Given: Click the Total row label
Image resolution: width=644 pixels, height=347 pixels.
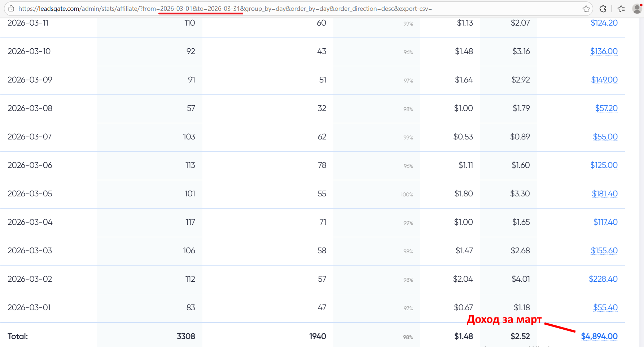Looking at the screenshot, I should 18,337.
